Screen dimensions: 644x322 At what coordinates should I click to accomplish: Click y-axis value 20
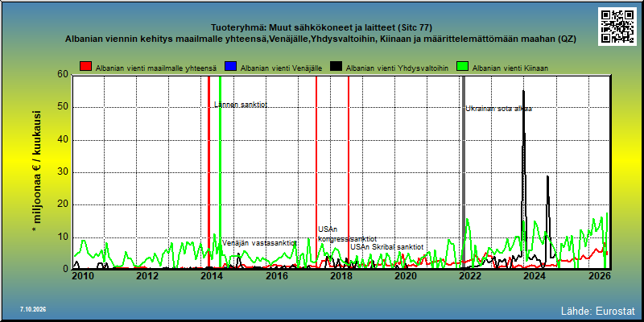click(x=62, y=205)
